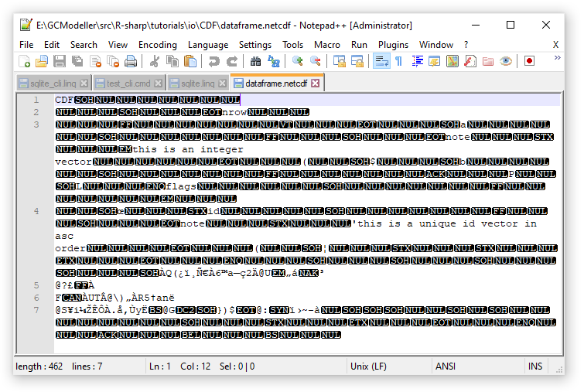This screenshot has height=392, width=584.
Task: Expand the toolbar overflow chevron
Action: pyautogui.click(x=555, y=59)
